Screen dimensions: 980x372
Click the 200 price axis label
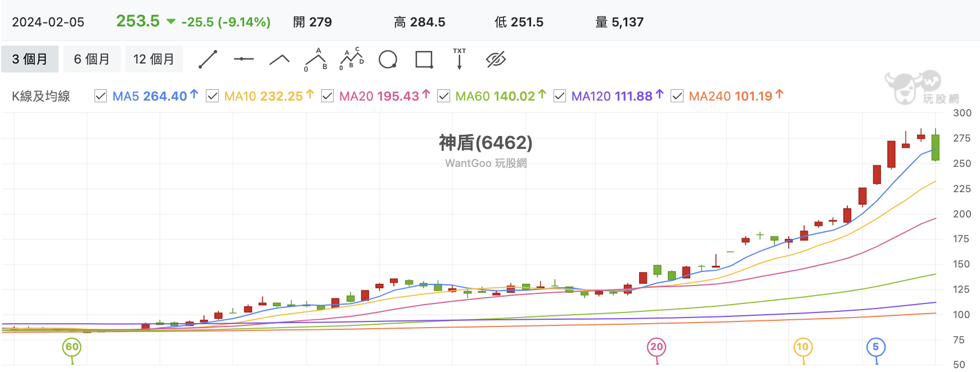pyautogui.click(x=962, y=214)
